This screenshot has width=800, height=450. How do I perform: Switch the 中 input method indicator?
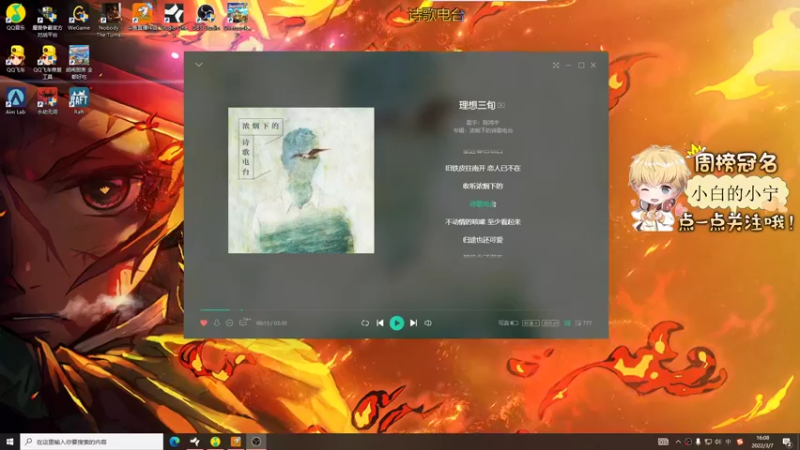[728, 442]
